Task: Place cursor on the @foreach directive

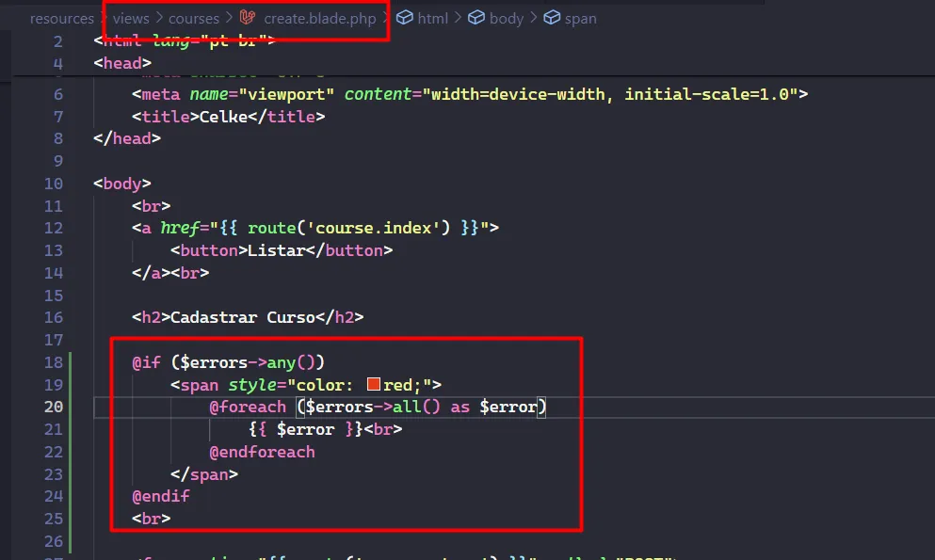Action: [248, 407]
